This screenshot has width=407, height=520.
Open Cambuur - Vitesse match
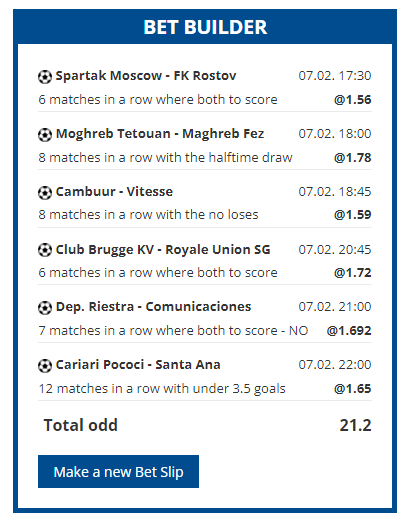pyautogui.click(x=114, y=192)
